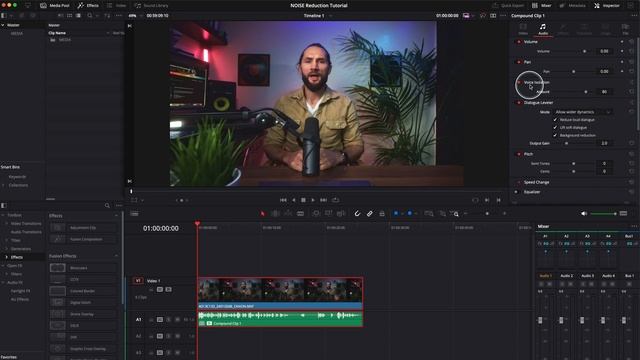Viewport: 640px width, 360px height.
Task: Uncheck Reduce loud dialogue checkbox
Action: 555,120
